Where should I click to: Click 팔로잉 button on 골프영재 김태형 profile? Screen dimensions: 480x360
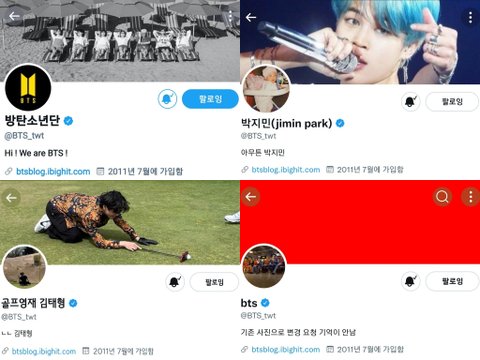(x=214, y=282)
